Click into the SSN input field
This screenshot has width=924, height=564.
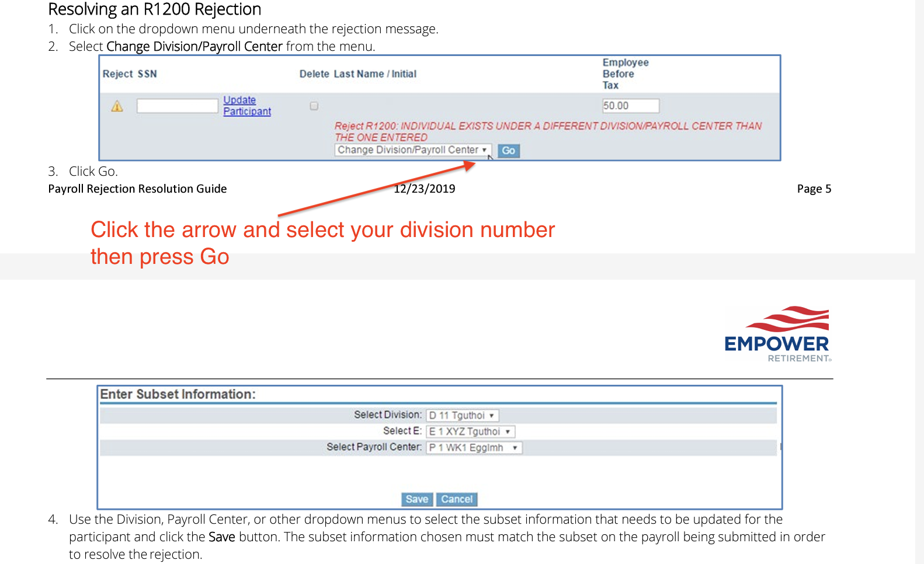(x=177, y=106)
